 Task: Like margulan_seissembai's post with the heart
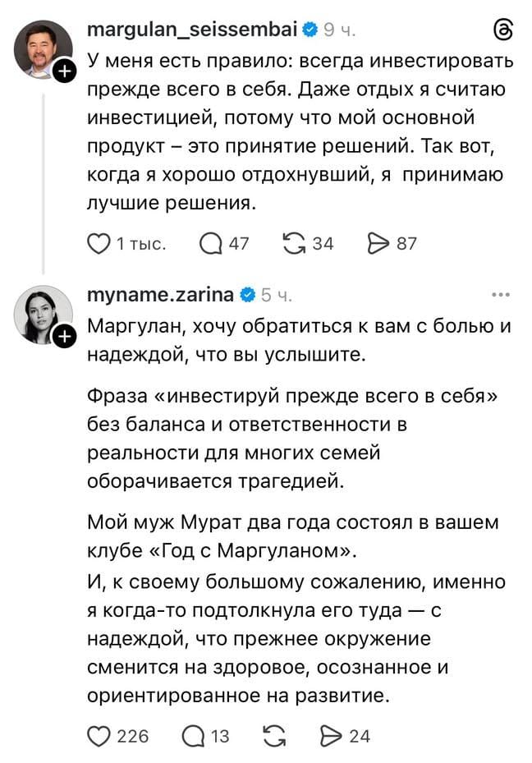pyautogui.click(x=99, y=243)
